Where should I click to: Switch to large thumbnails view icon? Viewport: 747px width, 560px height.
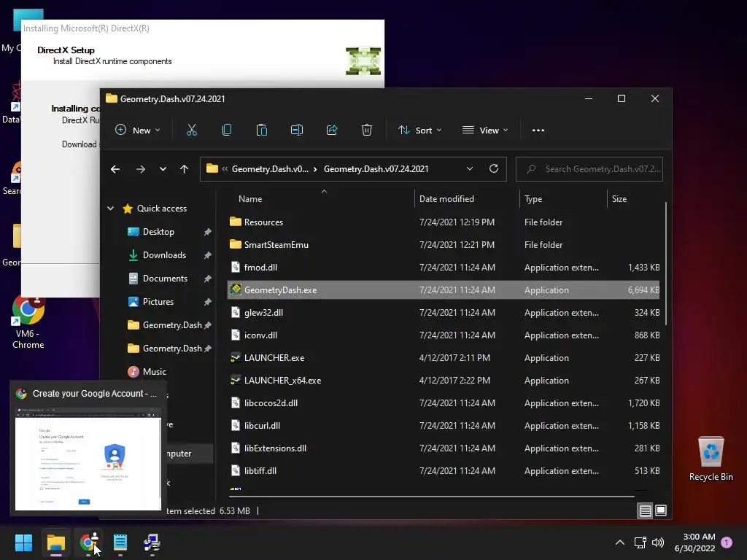tap(661, 510)
